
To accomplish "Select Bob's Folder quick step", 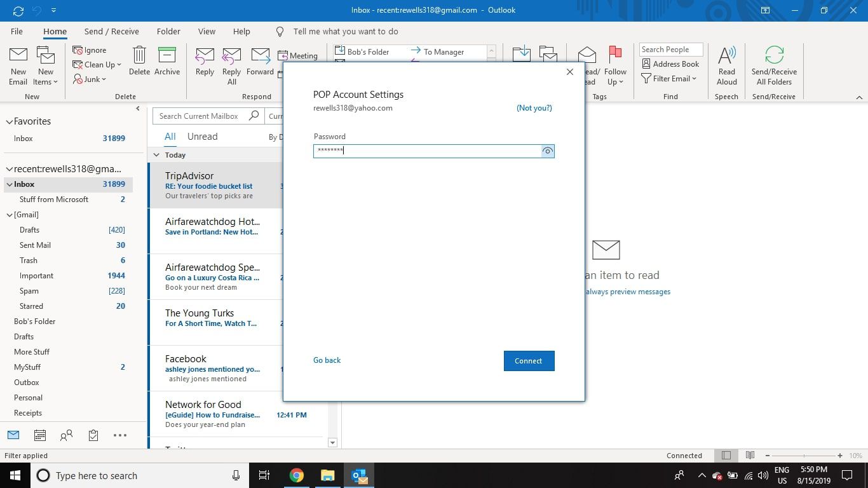I will (362, 51).
